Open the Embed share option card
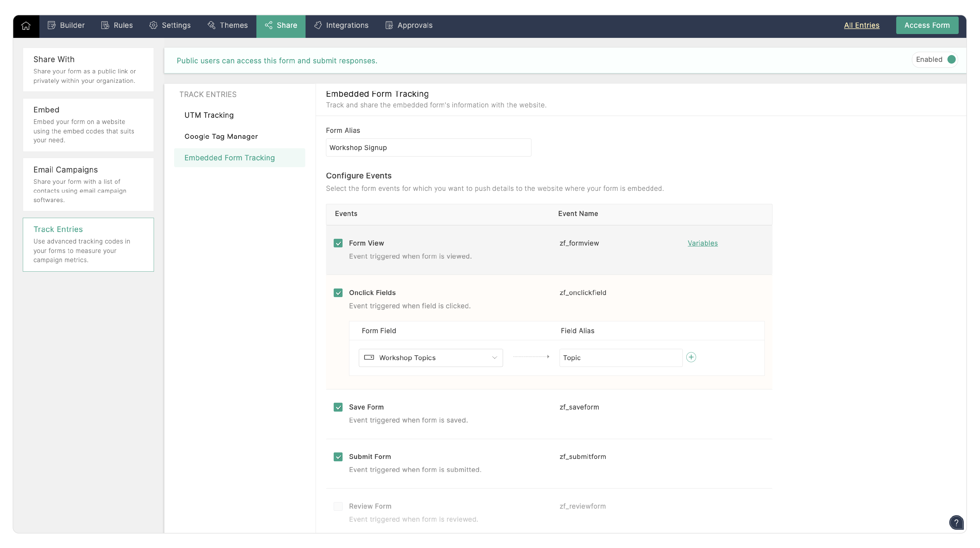The height and width of the screenshot is (548, 980). [88, 125]
